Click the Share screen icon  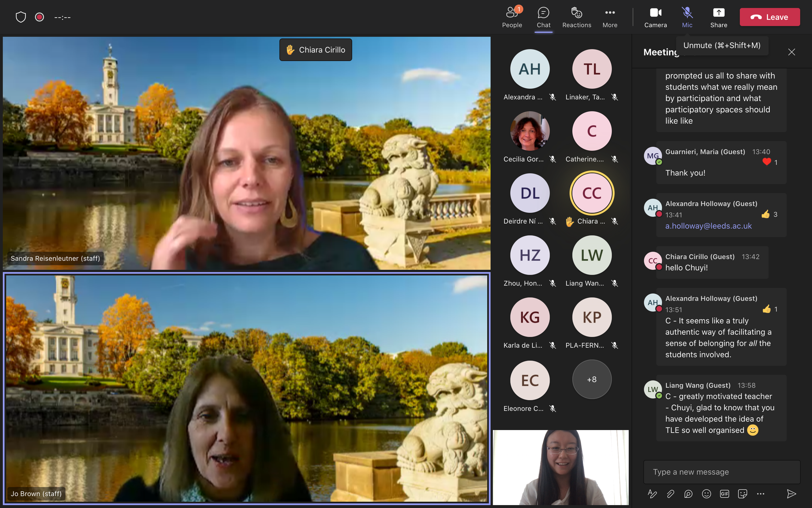click(x=718, y=17)
